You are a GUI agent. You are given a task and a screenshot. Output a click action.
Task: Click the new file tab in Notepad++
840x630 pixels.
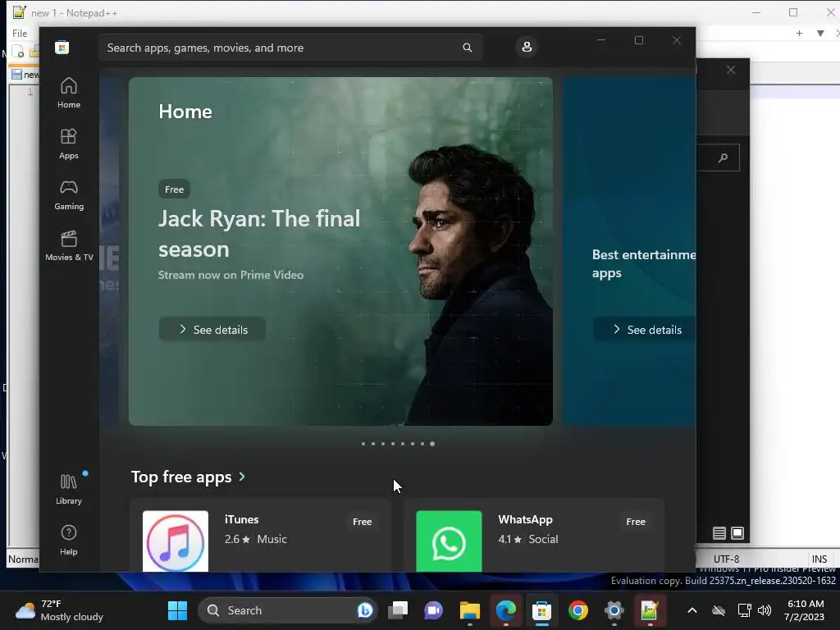(x=25, y=75)
